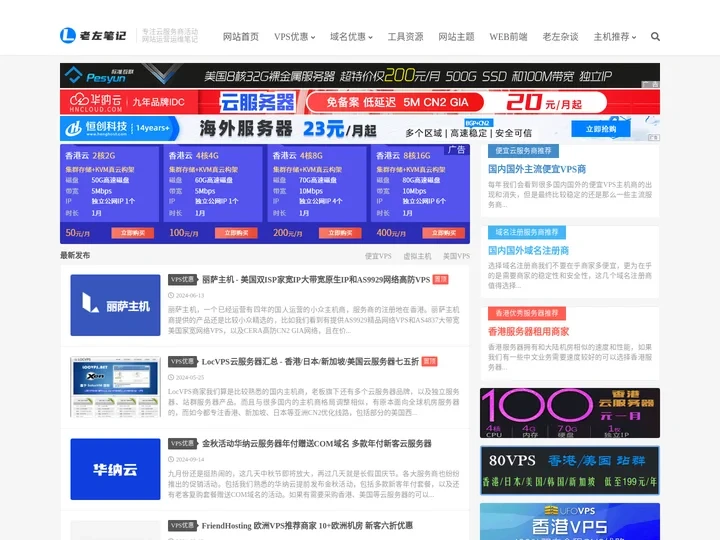Open the 100元一月 香港云服务器 ad

point(570,413)
